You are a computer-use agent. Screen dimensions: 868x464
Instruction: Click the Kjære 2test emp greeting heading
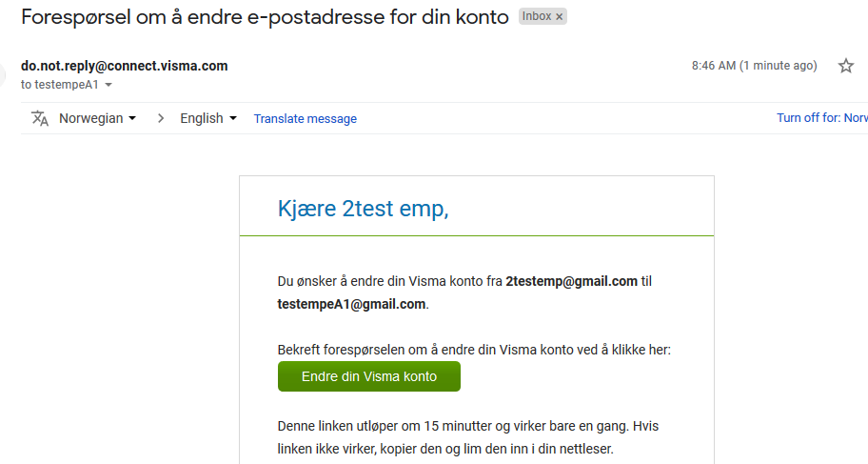click(x=363, y=208)
